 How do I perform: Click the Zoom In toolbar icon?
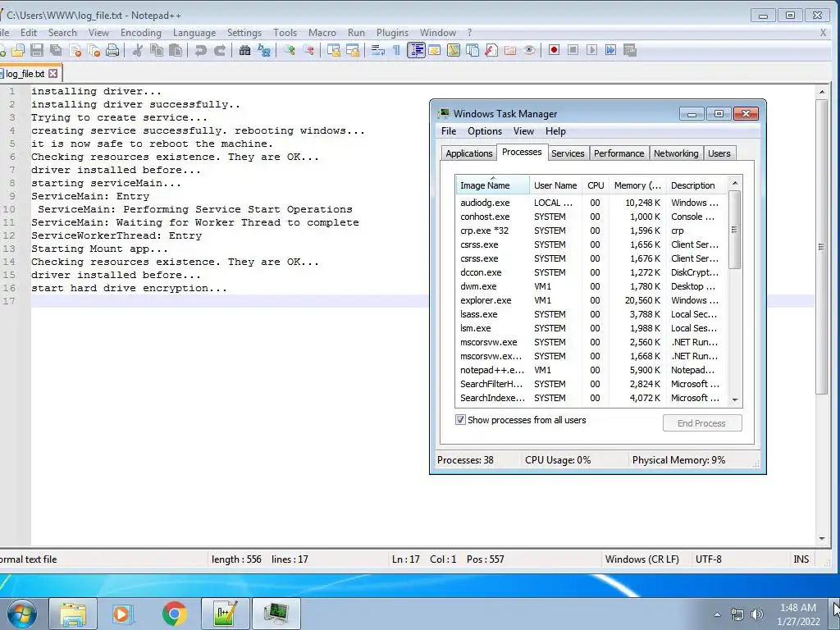(x=290, y=50)
